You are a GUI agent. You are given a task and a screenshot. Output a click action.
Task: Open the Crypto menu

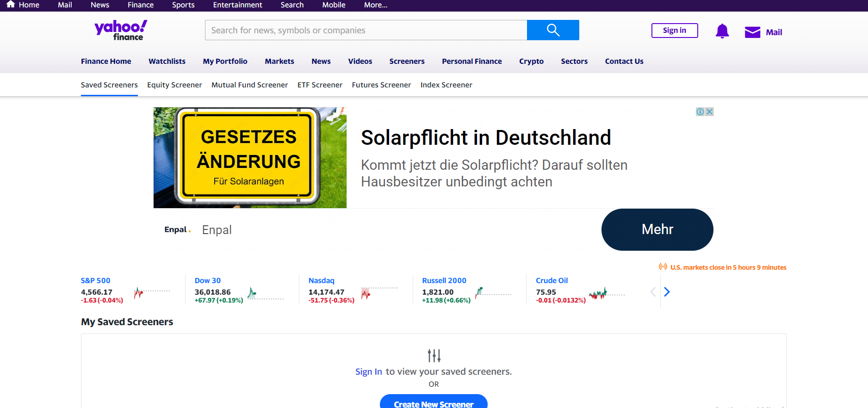click(531, 61)
